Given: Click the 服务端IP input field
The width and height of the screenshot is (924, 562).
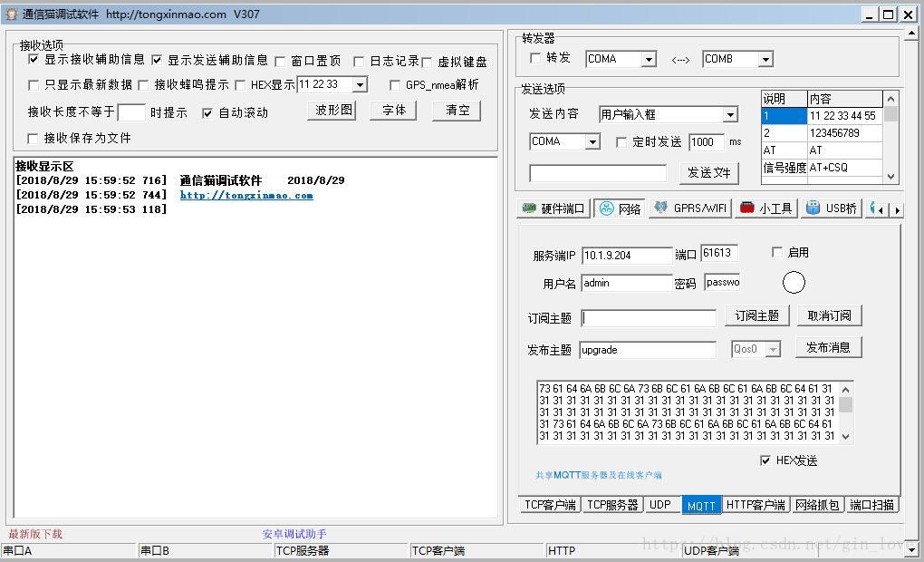Looking at the screenshot, I should pos(626,256).
